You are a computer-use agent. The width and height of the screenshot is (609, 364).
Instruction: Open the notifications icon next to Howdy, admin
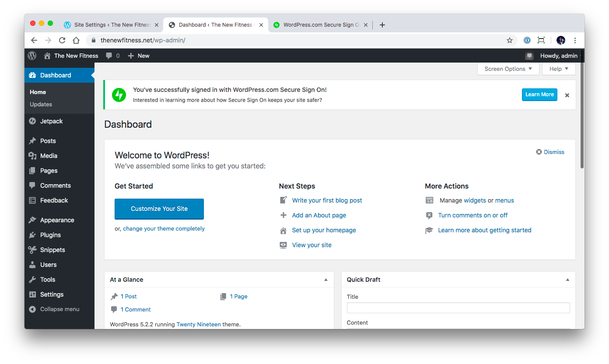[x=529, y=56]
